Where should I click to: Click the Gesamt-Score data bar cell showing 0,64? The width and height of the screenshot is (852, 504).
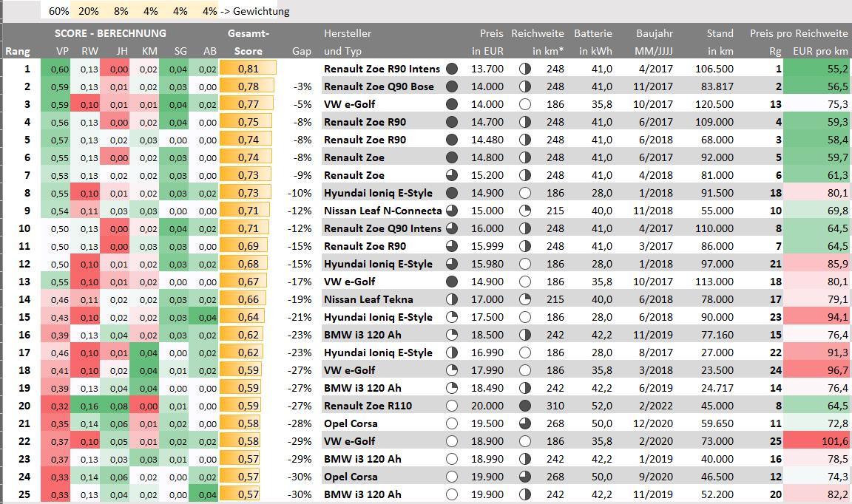tap(248, 317)
